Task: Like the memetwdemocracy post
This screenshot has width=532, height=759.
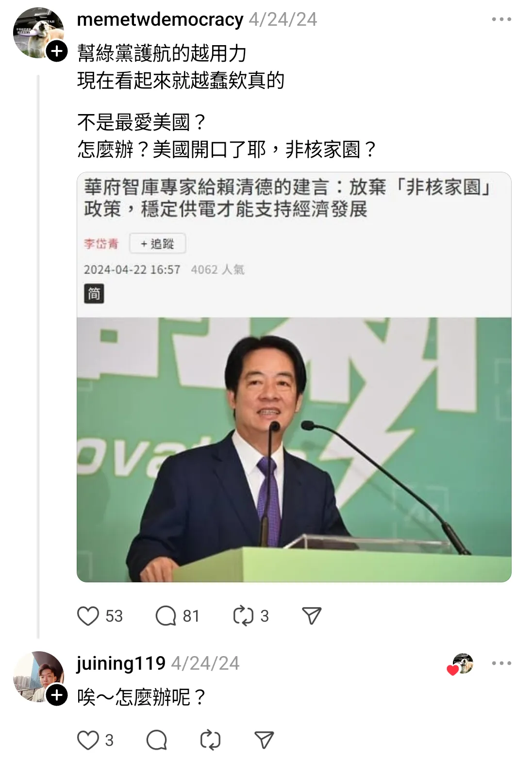Action: pos(88,616)
